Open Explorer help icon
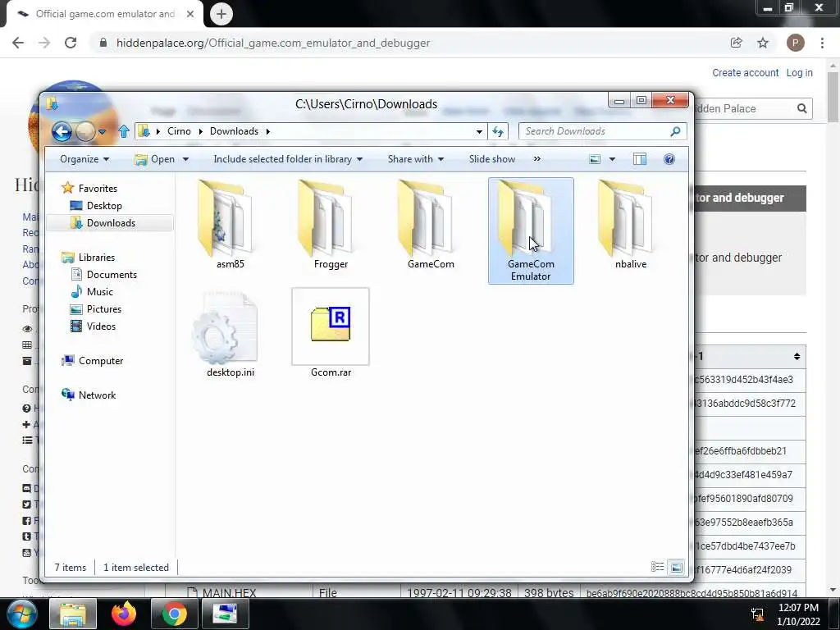The height and width of the screenshot is (630, 840). pyautogui.click(x=669, y=159)
